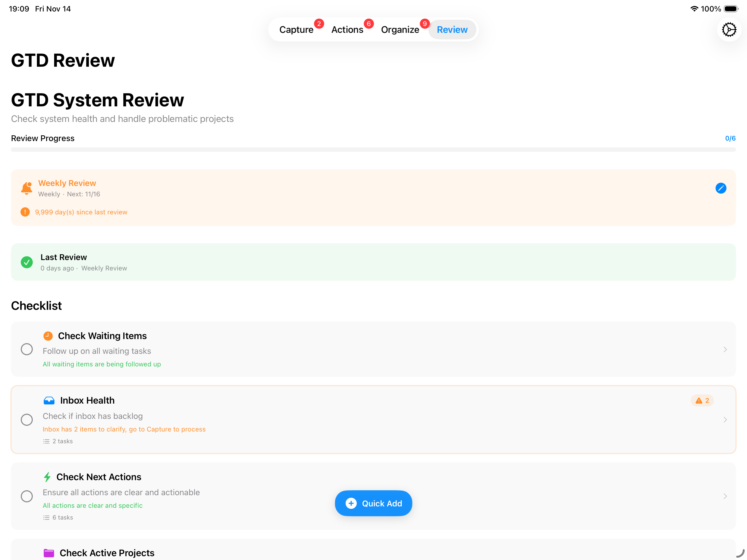The image size is (747, 560).
Task: Mark Check Waiting Items as completed
Action: tap(27, 349)
